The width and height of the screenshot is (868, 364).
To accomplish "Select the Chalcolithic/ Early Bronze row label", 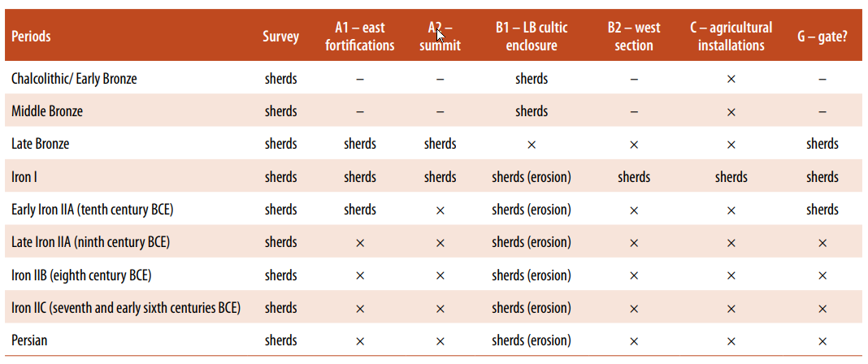I will [x=74, y=79].
